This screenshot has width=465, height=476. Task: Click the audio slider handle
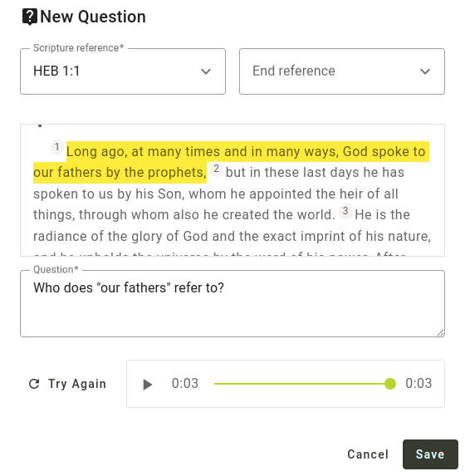390,384
